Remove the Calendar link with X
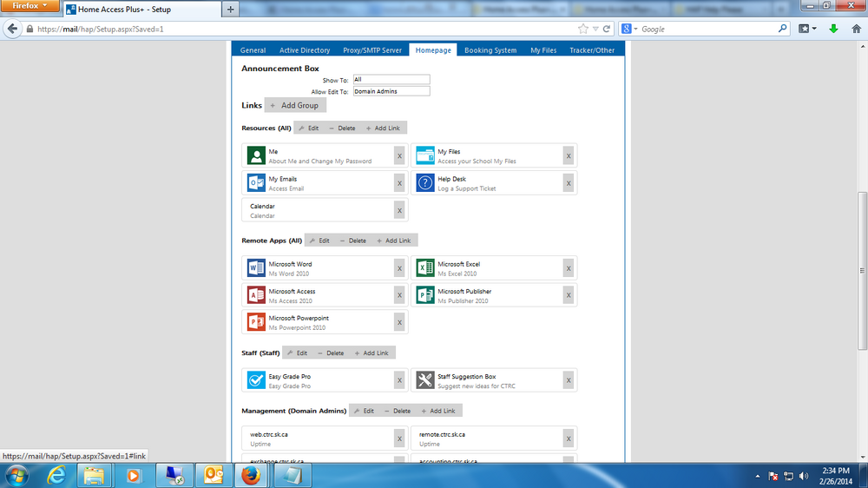 399,210
